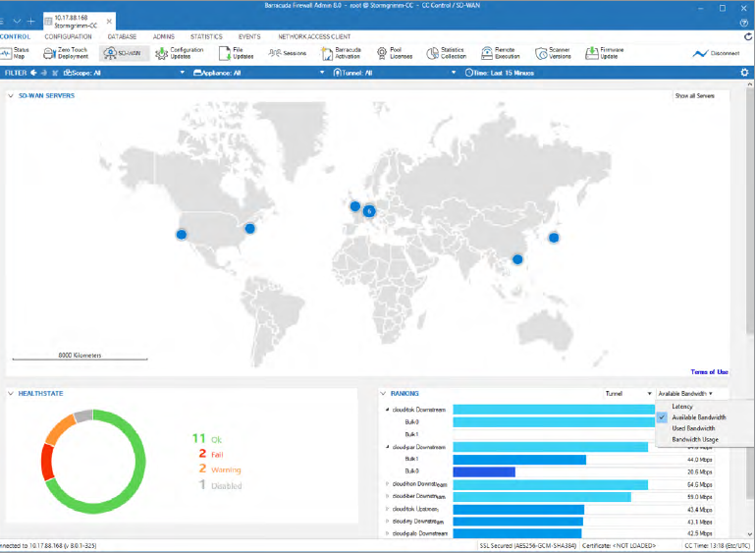Click the Los Angeles server marker on map
Image resolution: width=756 pixels, height=553 pixels.
coord(182,235)
